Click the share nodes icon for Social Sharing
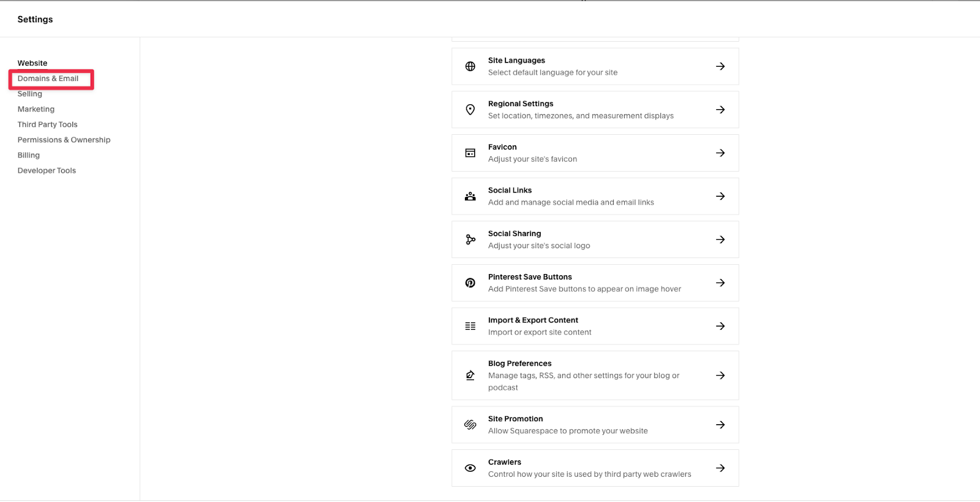Viewport: 980px width, 502px height. [x=470, y=240]
